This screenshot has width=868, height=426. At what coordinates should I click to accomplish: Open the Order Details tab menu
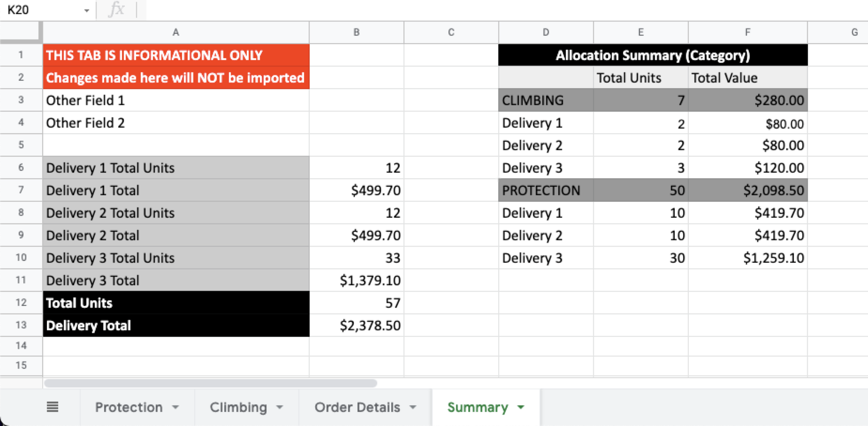point(413,408)
